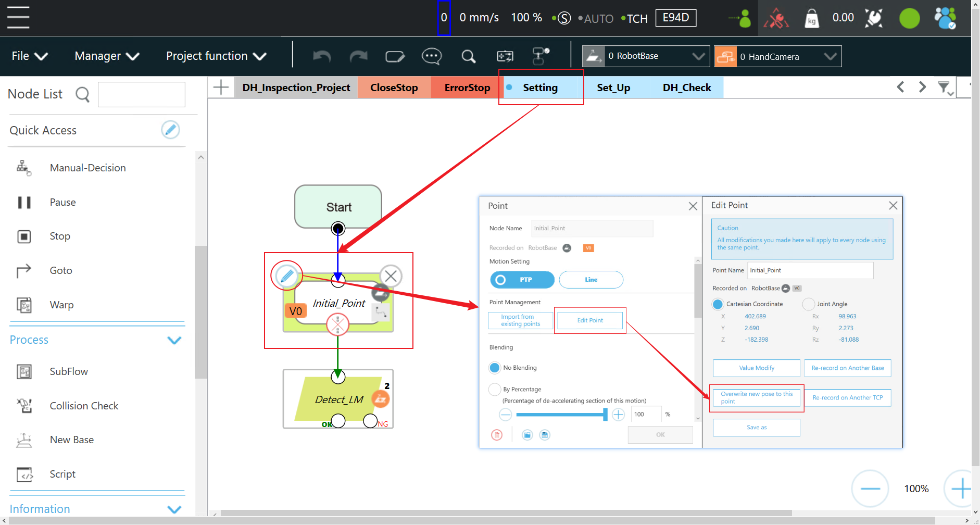Open the variables display icon in toolbar
The height and width of the screenshot is (525, 980).
click(x=505, y=56)
